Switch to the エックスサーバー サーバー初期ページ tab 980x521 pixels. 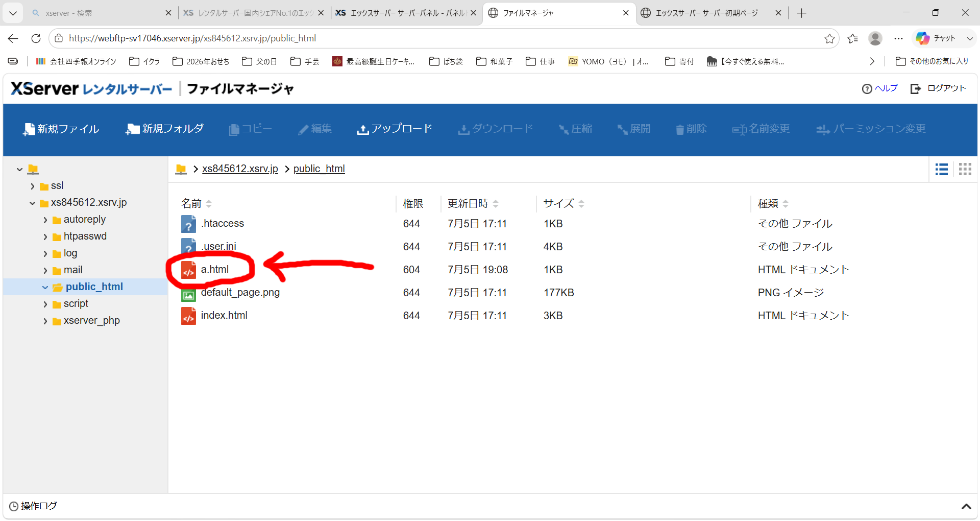click(706, 13)
